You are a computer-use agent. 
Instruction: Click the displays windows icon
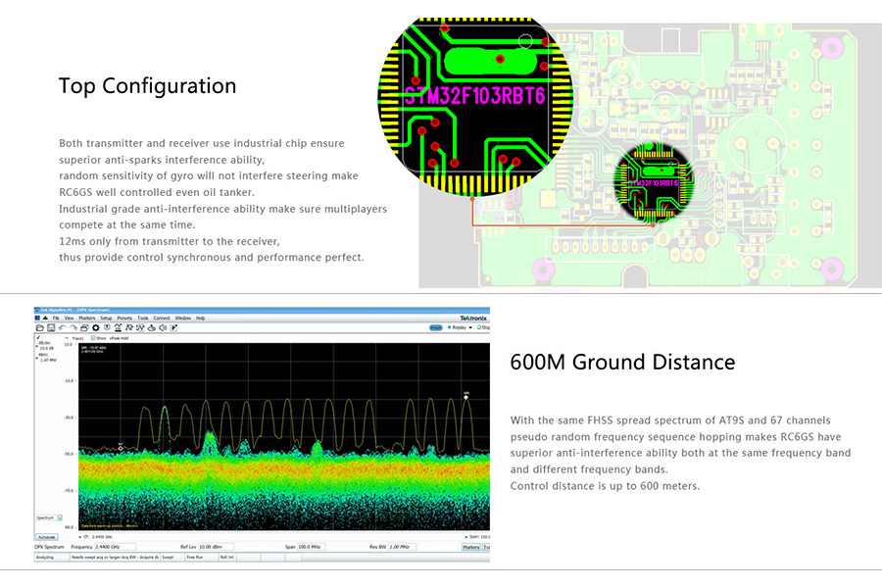click(84, 328)
